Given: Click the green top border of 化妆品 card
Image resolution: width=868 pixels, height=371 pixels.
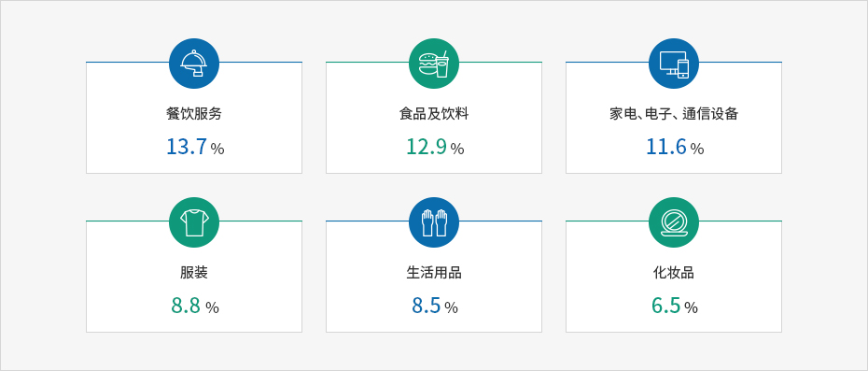Looking at the screenshot, I should tap(741, 221).
